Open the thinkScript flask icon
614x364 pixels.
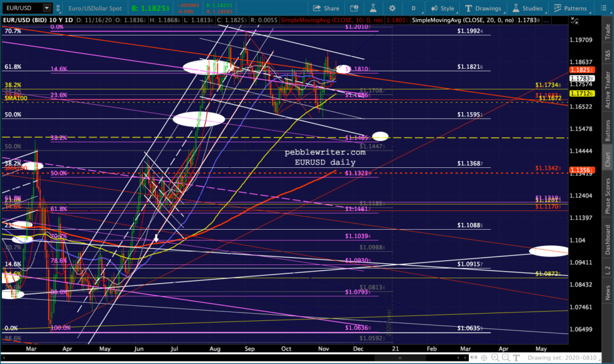[x=373, y=8]
